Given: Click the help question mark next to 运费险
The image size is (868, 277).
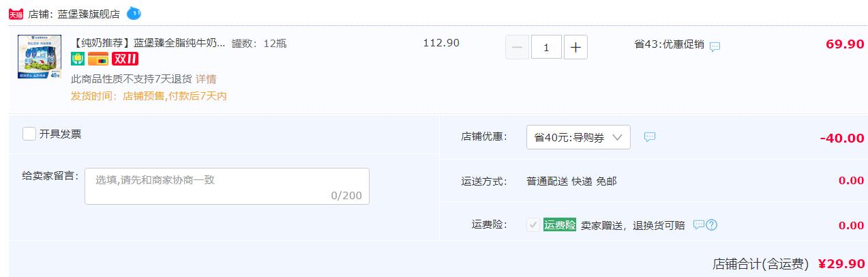Looking at the screenshot, I should click(712, 225).
